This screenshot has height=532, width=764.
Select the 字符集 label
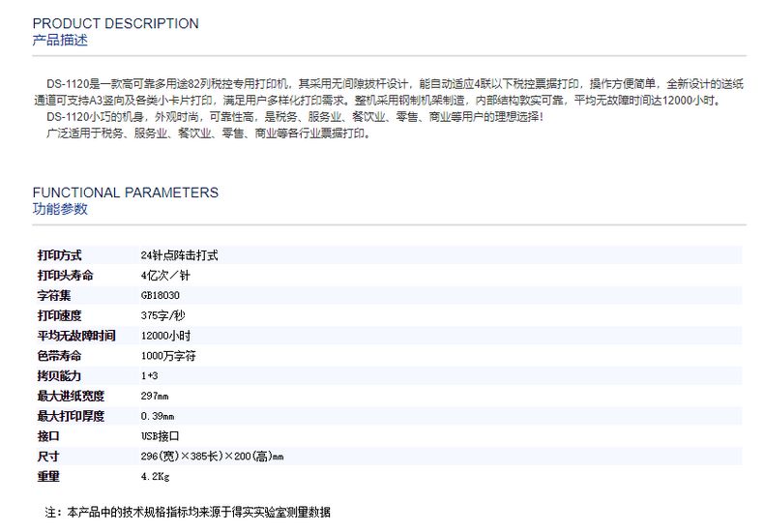click(x=54, y=295)
